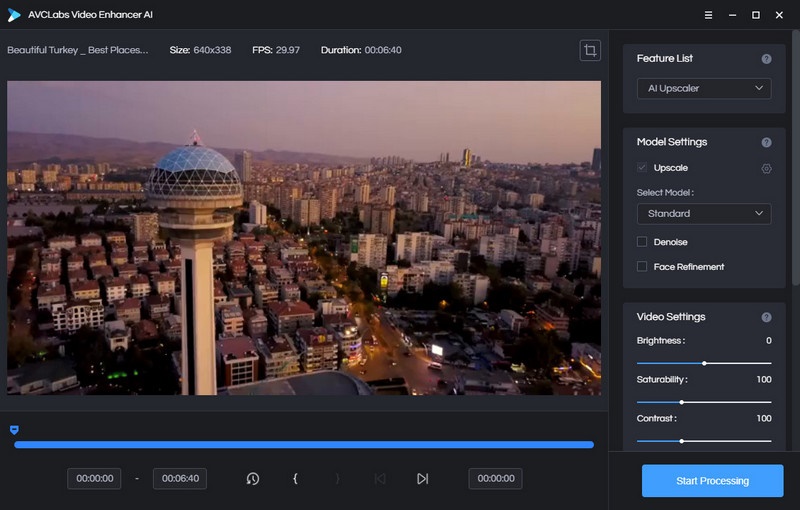This screenshot has height=510, width=800.
Task: Open Feature List help icon
Action: (x=766, y=59)
